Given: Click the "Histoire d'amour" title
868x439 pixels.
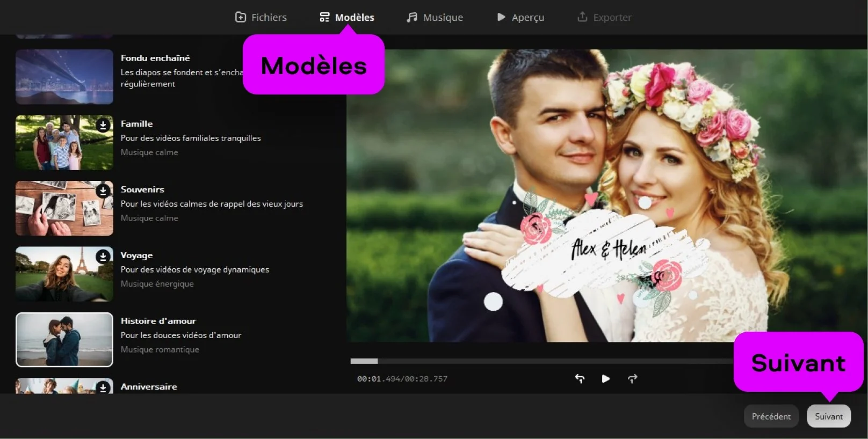Looking at the screenshot, I should coord(158,321).
